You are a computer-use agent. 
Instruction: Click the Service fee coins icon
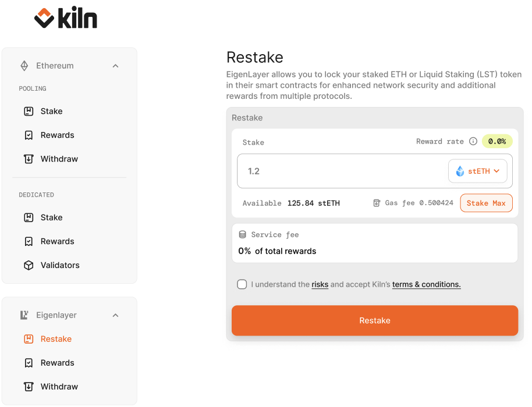[243, 234]
